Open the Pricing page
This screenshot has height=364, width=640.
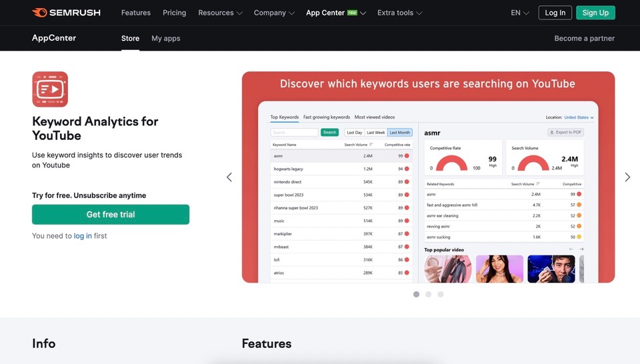(174, 13)
